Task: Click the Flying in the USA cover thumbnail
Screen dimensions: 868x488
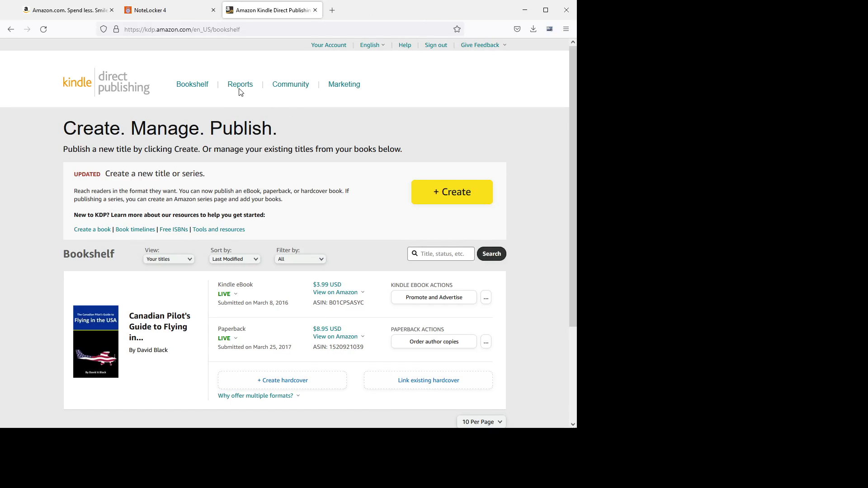Action: pos(96,342)
